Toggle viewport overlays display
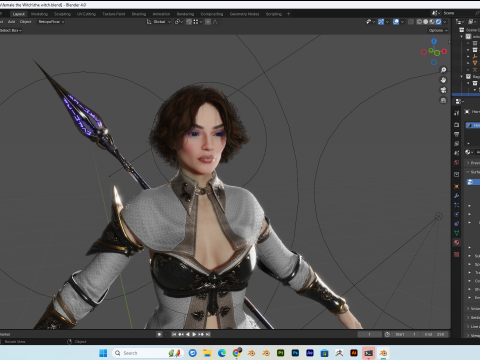Screen dimensions: 480x360 click(x=396, y=22)
